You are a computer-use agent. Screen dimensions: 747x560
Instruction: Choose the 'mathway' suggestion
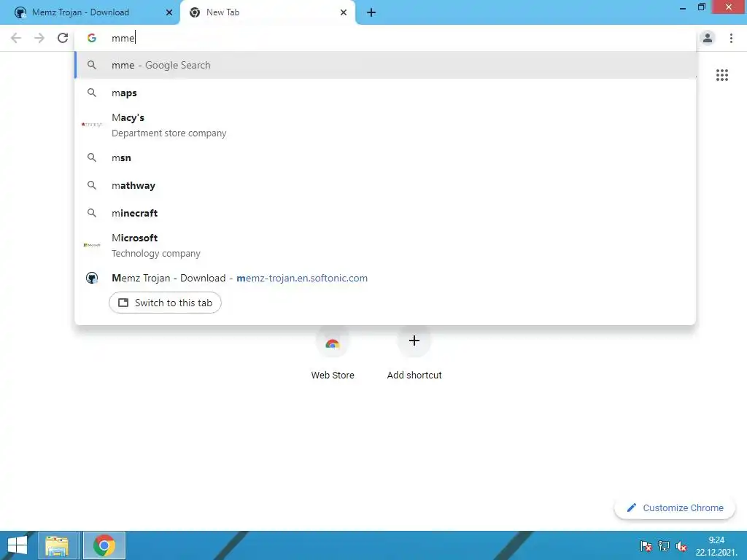[x=385, y=185]
